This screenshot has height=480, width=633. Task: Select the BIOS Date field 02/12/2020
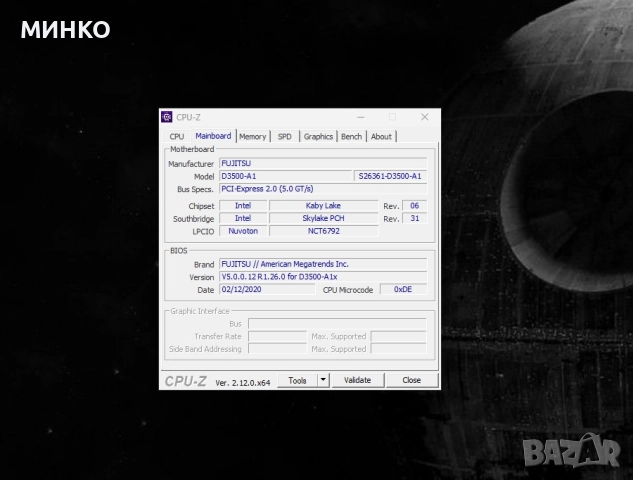coord(267,290)
